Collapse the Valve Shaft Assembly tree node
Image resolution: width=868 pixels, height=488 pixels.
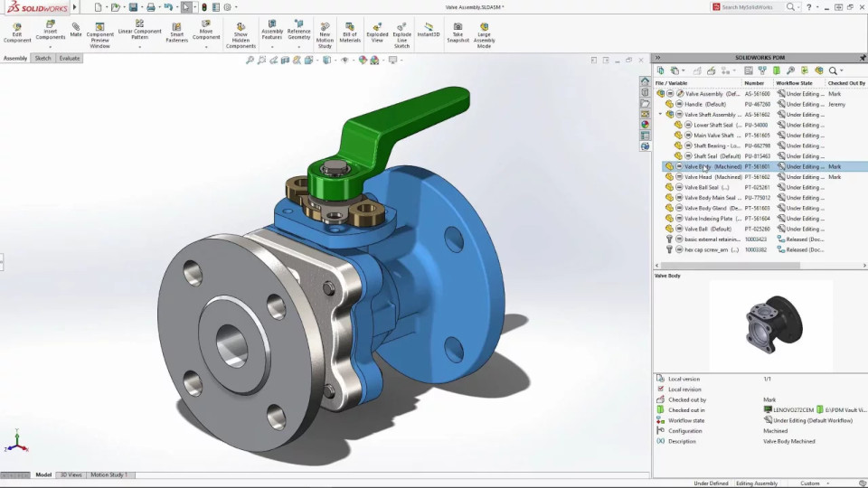(x=661, y=115)
